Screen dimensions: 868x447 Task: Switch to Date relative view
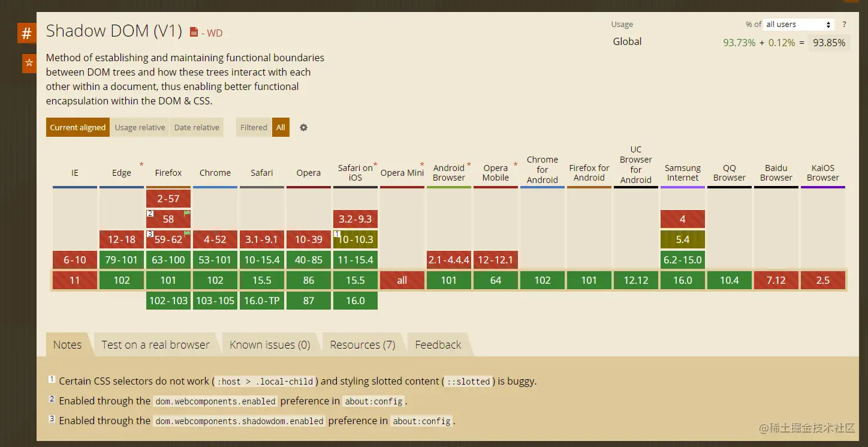197,127
